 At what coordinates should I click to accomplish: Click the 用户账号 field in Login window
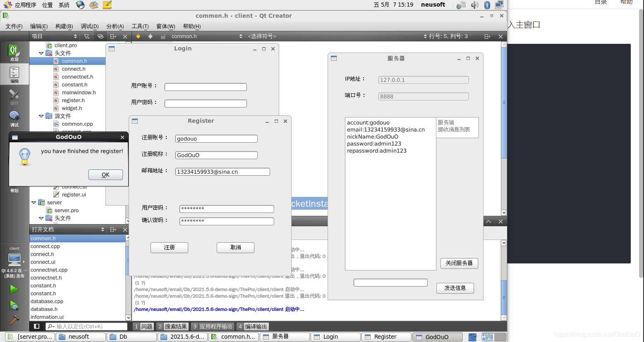click(x=206, y=87)
